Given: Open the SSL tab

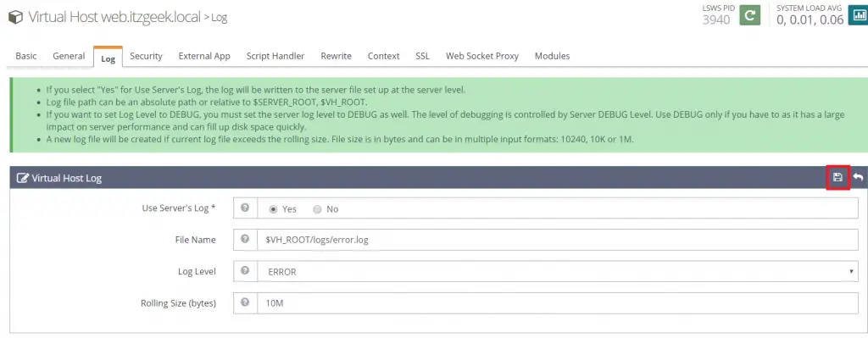Looking at the screenshot, I should click(422, 56).
